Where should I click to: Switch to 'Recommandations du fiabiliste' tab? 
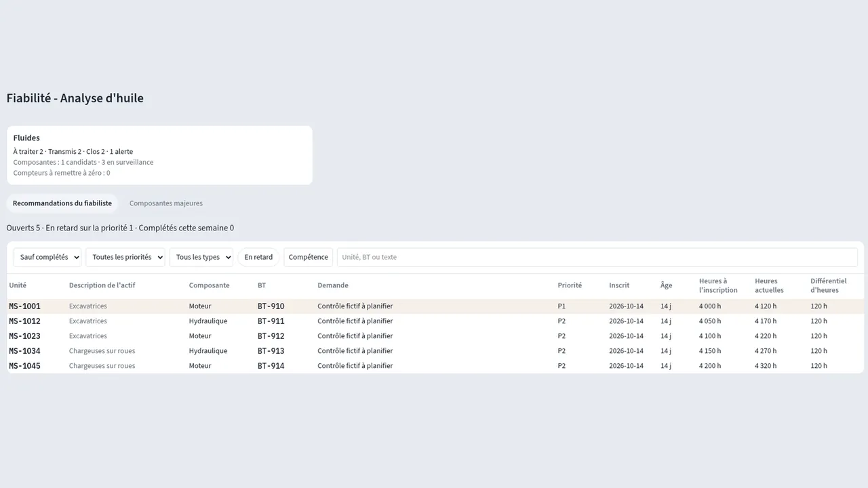[x=62, y=203]
